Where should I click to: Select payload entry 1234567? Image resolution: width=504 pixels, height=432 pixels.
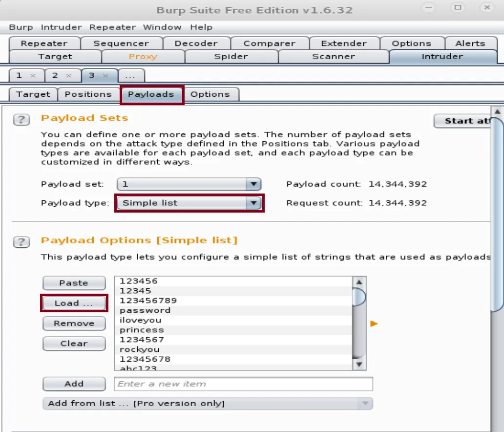(x=233, y=340)
